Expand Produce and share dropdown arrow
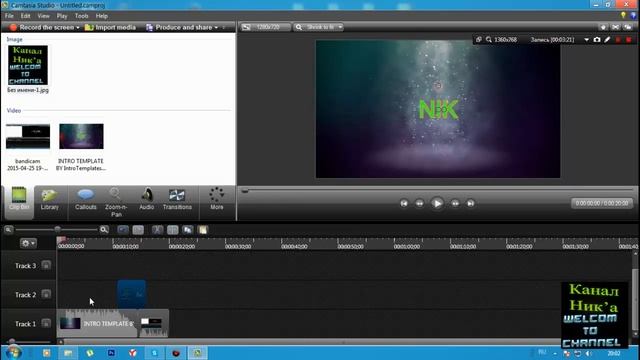The width and height of the screenshot is (640, 360). coord(216,27)
